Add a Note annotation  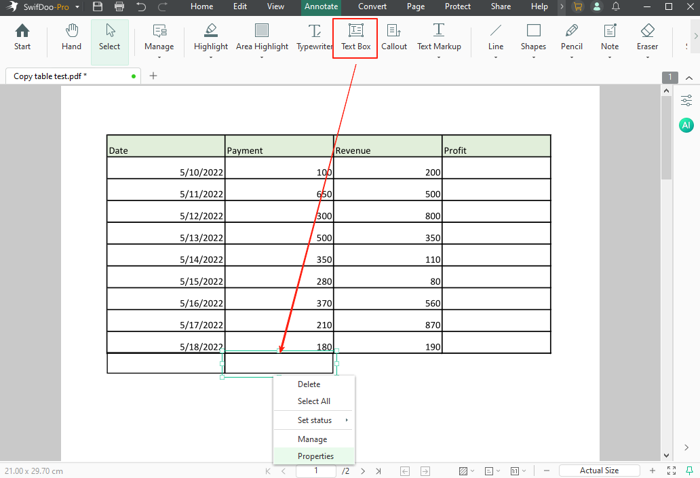coord(609,37)
